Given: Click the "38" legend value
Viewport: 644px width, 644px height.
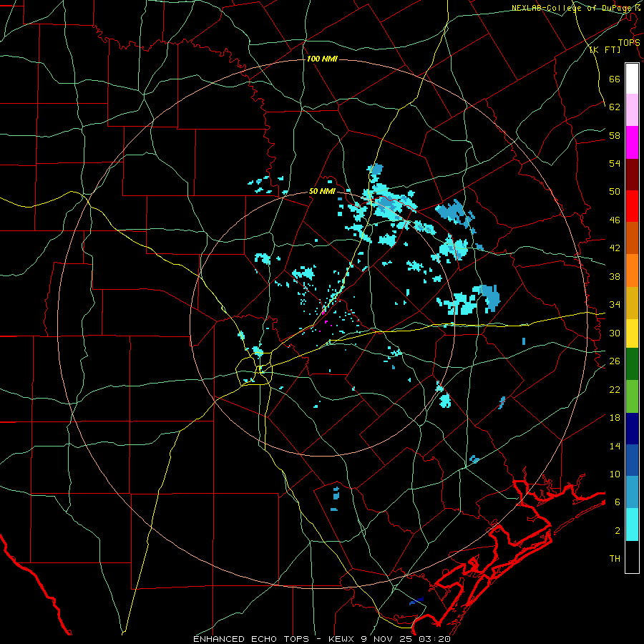Looking at the screenshot, I should click(615, 276).
